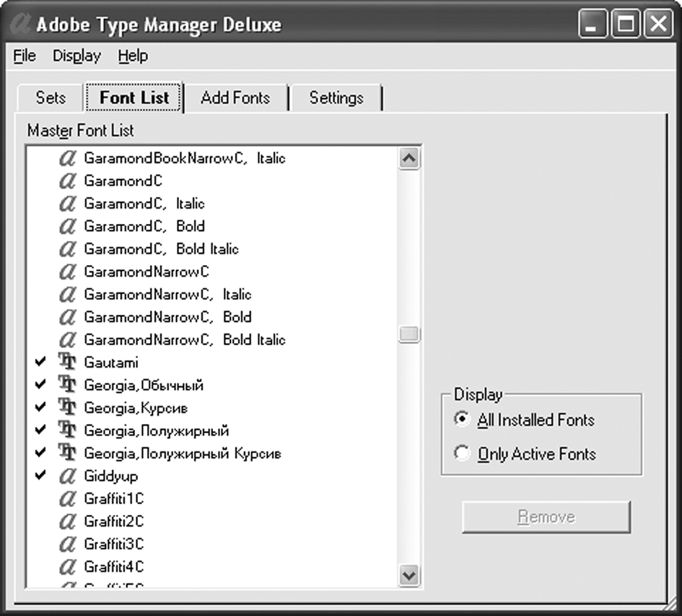The image size is (682, 616).
Task: Click the PostScript font icon next to GaramondC
Action: [67, 181]
